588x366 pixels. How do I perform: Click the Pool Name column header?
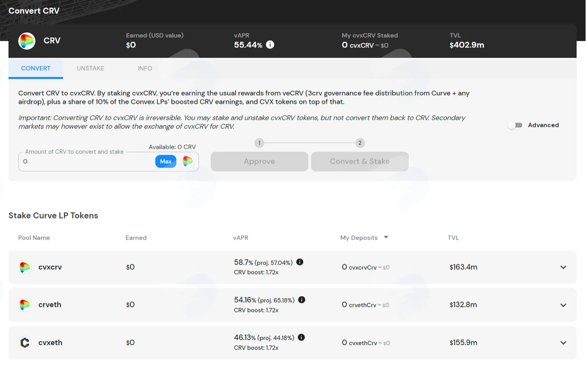click(34, 238)
